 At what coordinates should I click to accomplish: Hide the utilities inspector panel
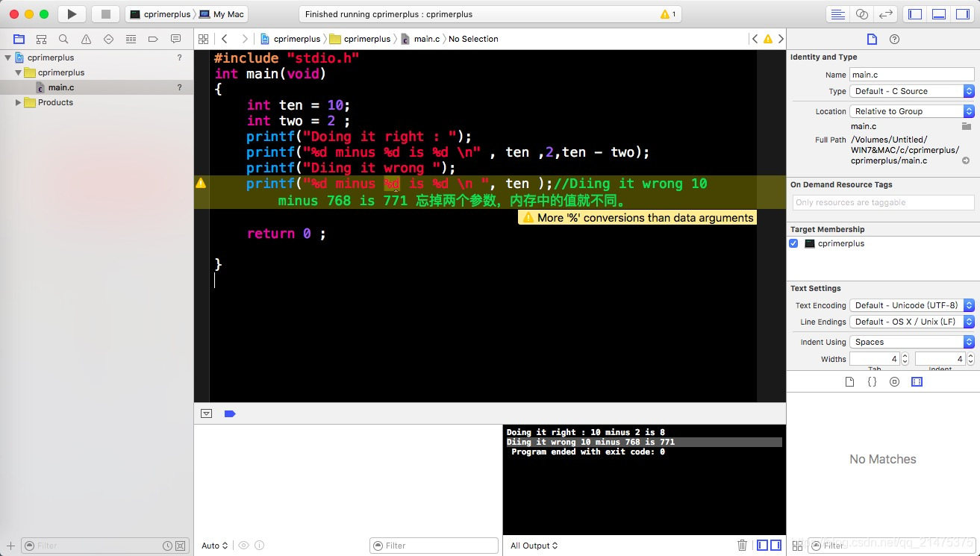click(962, 14)
